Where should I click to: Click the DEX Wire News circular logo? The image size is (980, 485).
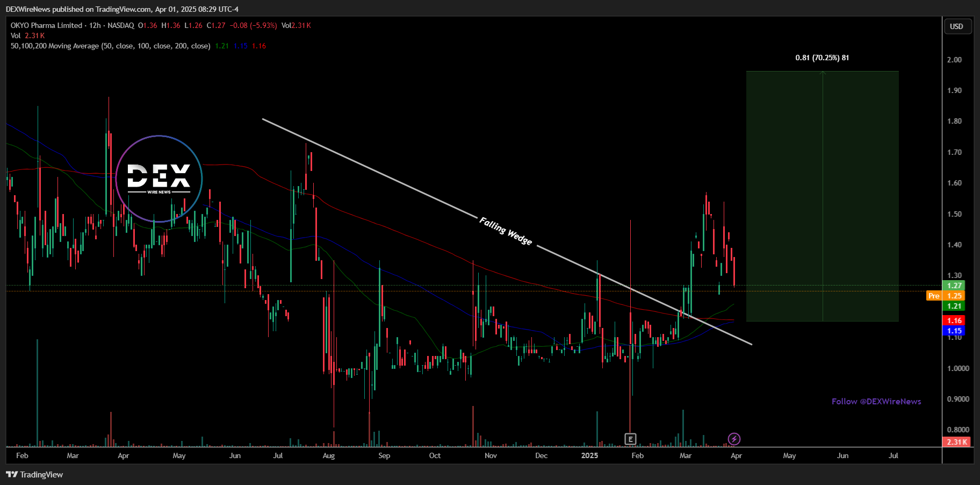click(159, 179)
